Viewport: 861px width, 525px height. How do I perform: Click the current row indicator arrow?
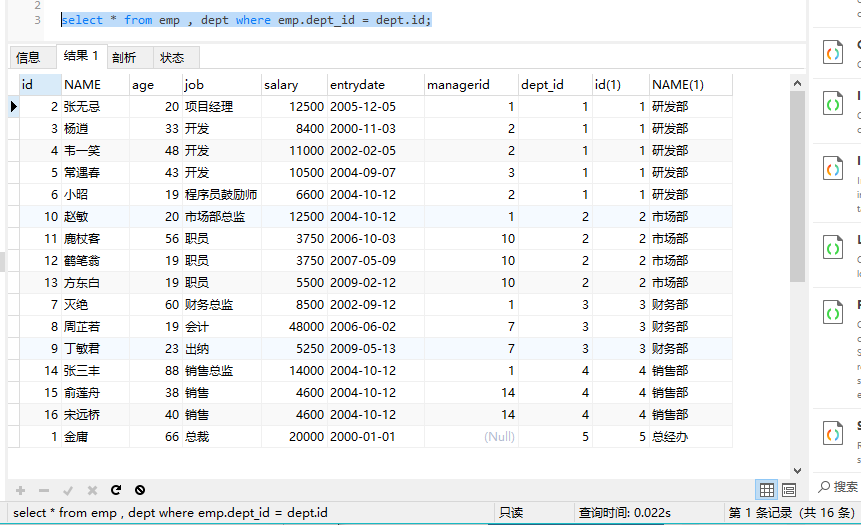tap(14, 107)
